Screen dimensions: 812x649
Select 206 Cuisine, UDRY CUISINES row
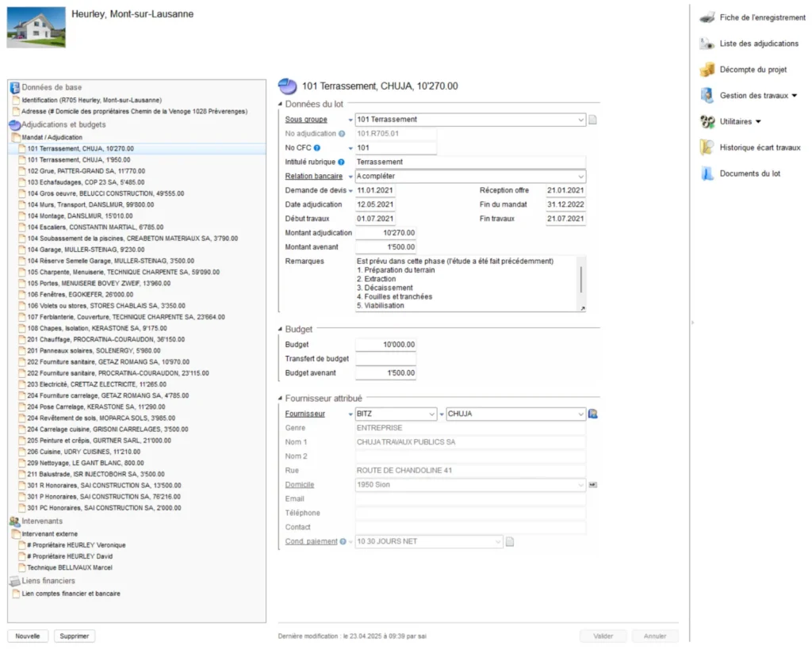[83, 452]
